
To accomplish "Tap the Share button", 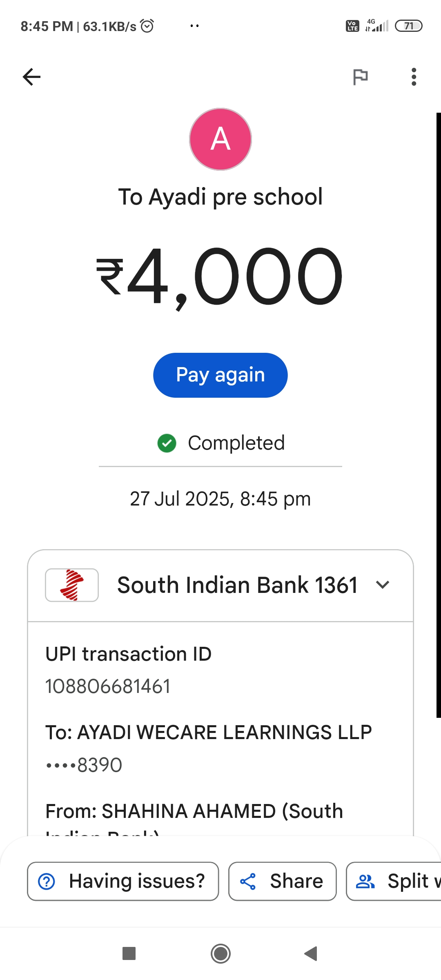I will pyautogui.click(x=282, y=881).
